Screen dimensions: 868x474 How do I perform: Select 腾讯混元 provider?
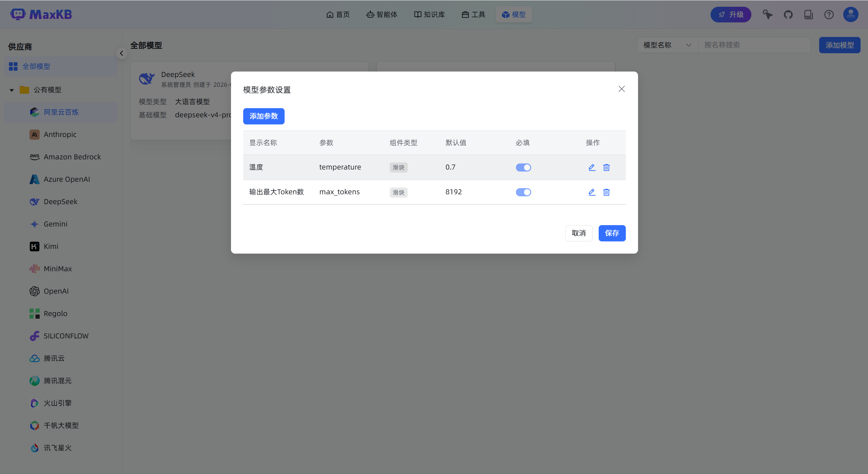click(x=61, y=381)
